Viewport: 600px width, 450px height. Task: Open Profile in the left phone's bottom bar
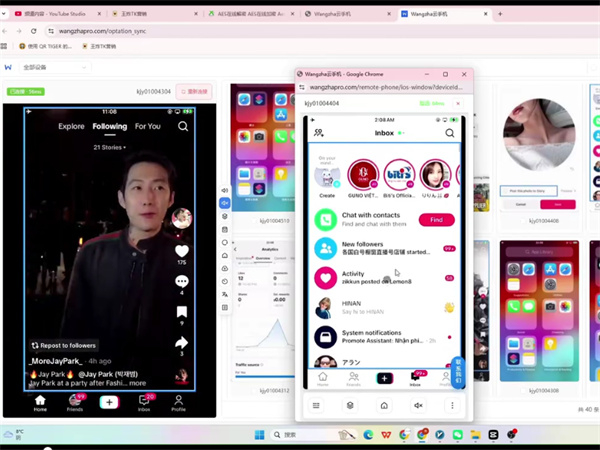click(x=178, y=403)
